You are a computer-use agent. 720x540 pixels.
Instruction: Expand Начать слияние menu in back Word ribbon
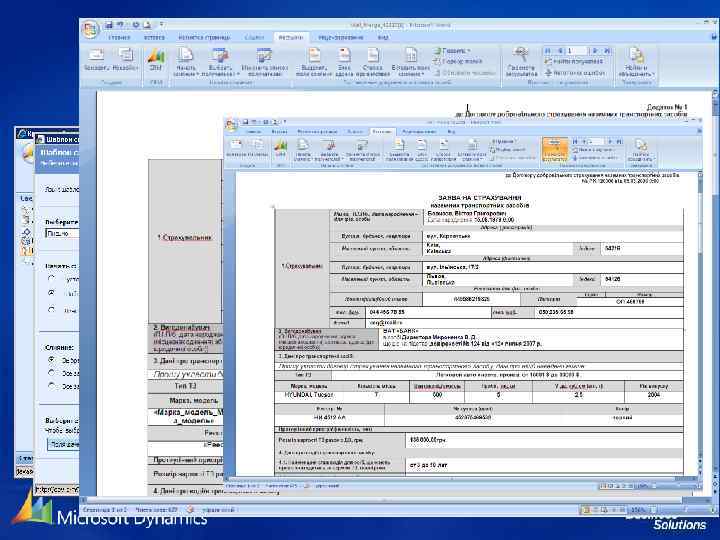(186, 62)
